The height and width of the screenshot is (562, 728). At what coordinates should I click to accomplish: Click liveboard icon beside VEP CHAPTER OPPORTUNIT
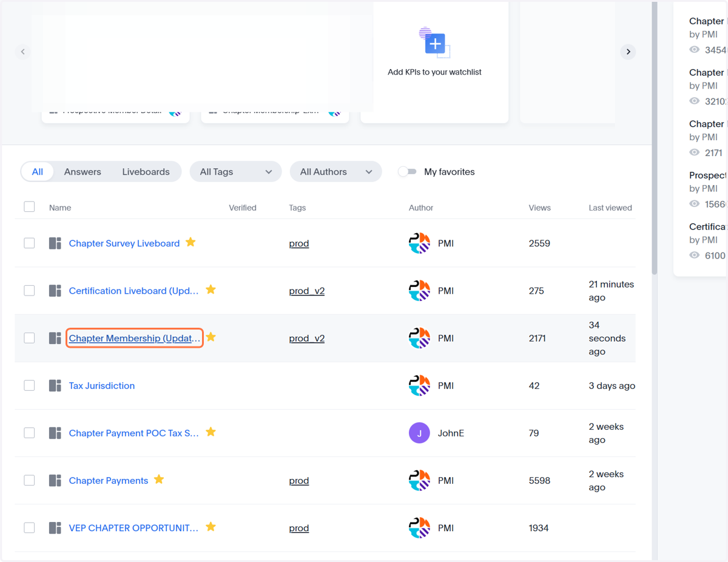(55, 527)
